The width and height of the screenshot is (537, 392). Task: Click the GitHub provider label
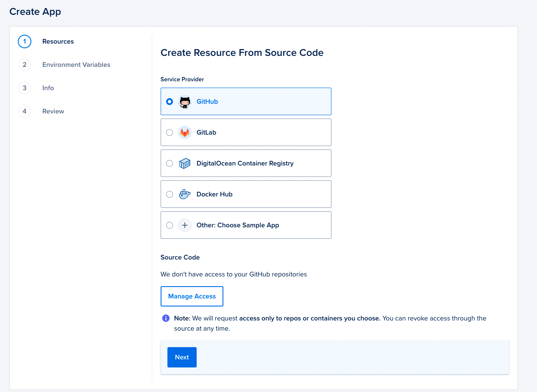[x=207, y=102]
